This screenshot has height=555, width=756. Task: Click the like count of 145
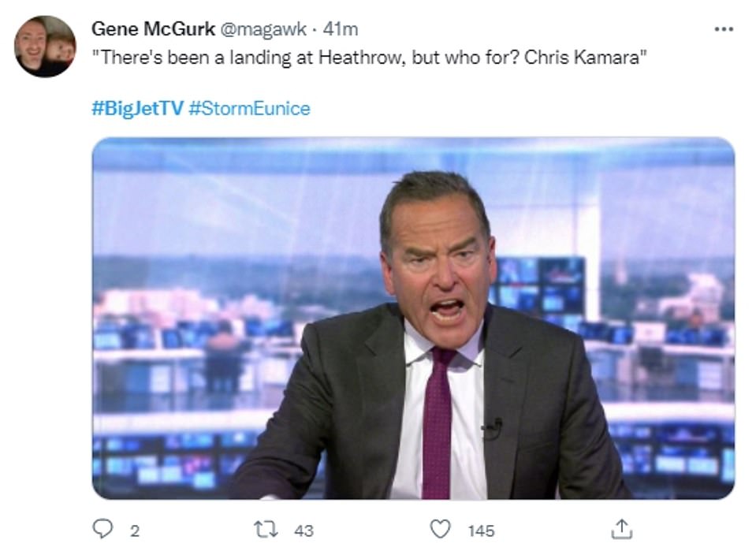point(481,531)
